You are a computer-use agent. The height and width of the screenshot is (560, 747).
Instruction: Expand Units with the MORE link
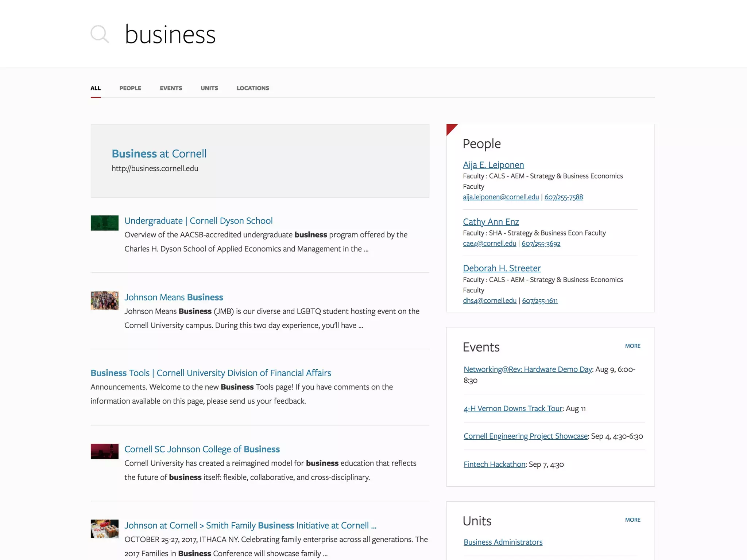[x=632, y=520]
